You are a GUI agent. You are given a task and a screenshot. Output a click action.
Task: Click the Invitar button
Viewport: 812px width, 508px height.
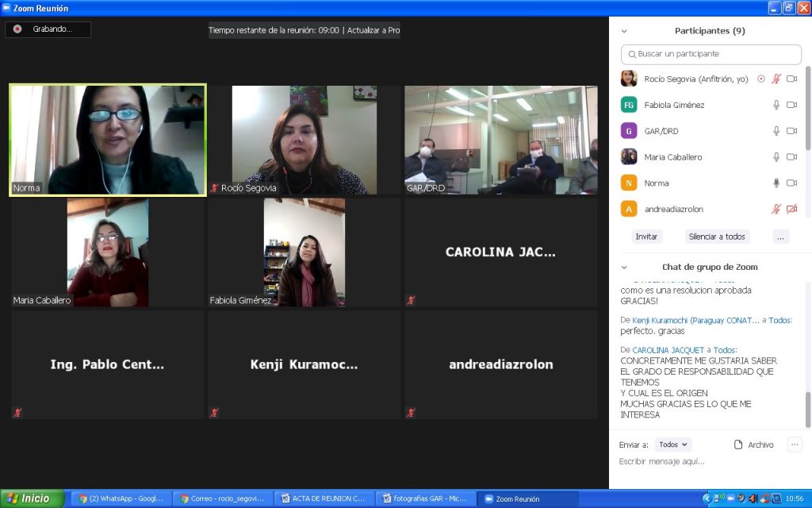tap(646, 237)
